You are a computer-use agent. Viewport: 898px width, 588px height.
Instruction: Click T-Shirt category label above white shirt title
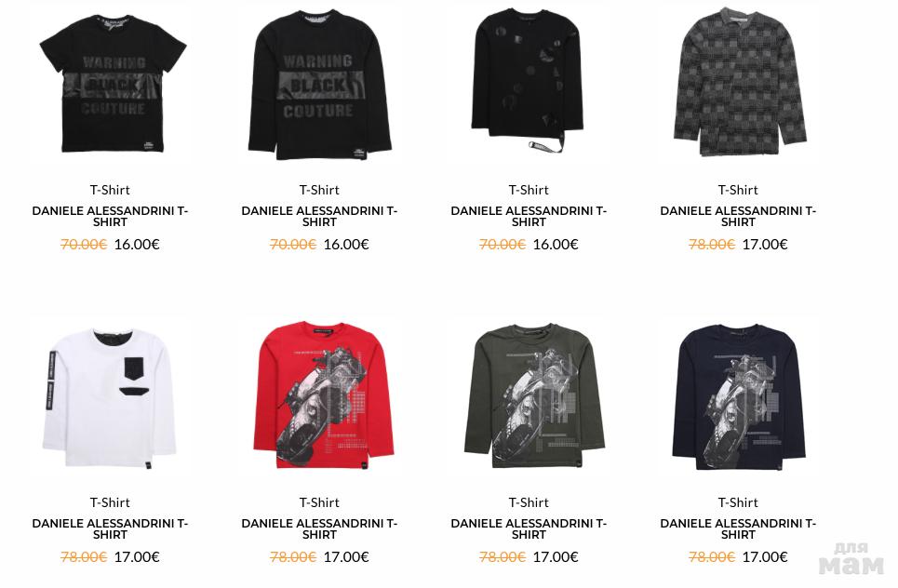pyautogui.click(x=110, y=502)
